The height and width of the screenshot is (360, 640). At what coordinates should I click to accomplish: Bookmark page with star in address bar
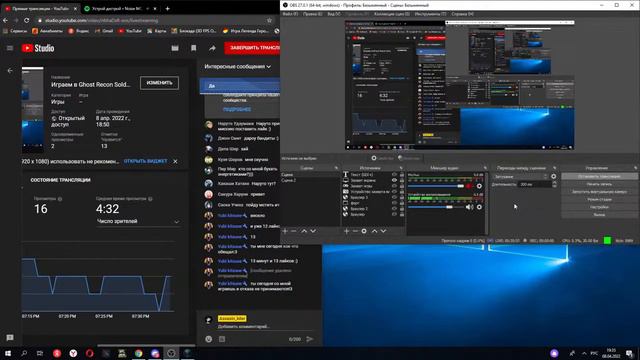(269, 20)
